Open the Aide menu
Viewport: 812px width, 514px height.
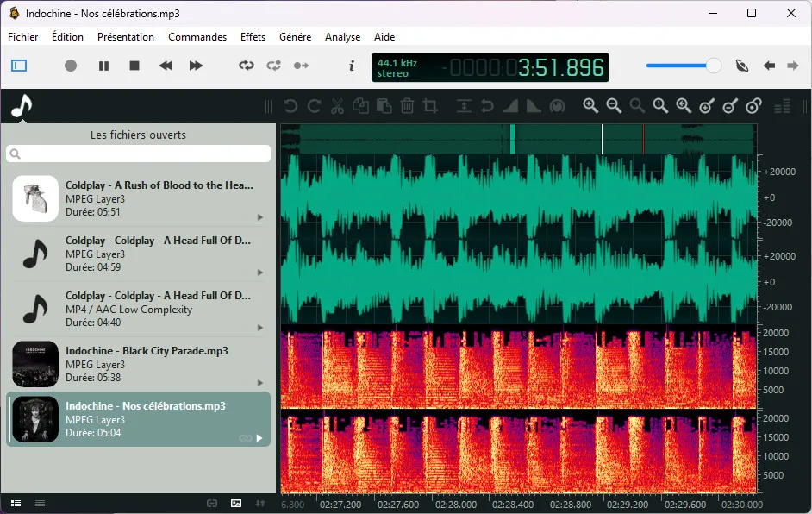(384, 37)
